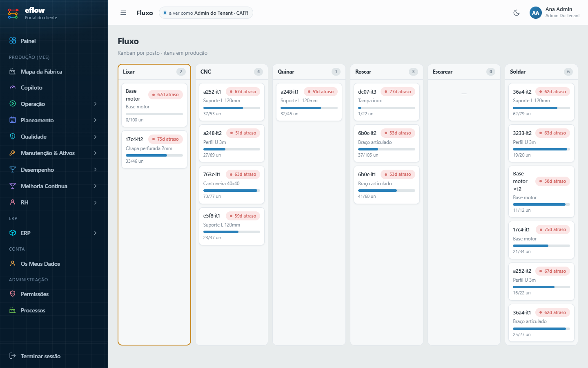Screen dimensions: 588x368
Task: Click the Planeamento calendar icon
Action: coord(13,120)
